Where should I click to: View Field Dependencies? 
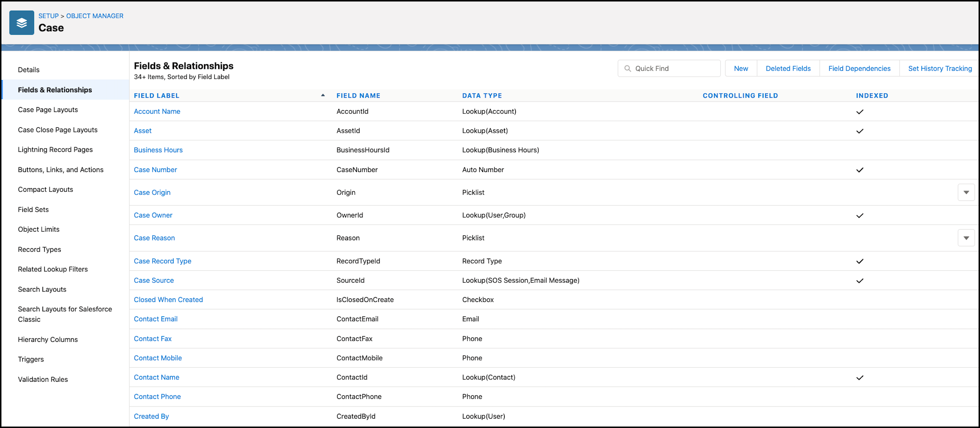860,68
